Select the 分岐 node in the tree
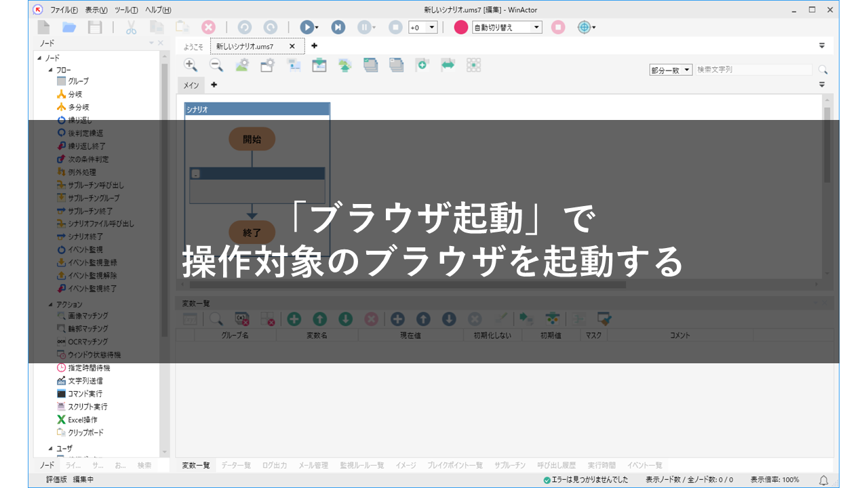Screen dimensions: 868x488 tap(75, 94)
